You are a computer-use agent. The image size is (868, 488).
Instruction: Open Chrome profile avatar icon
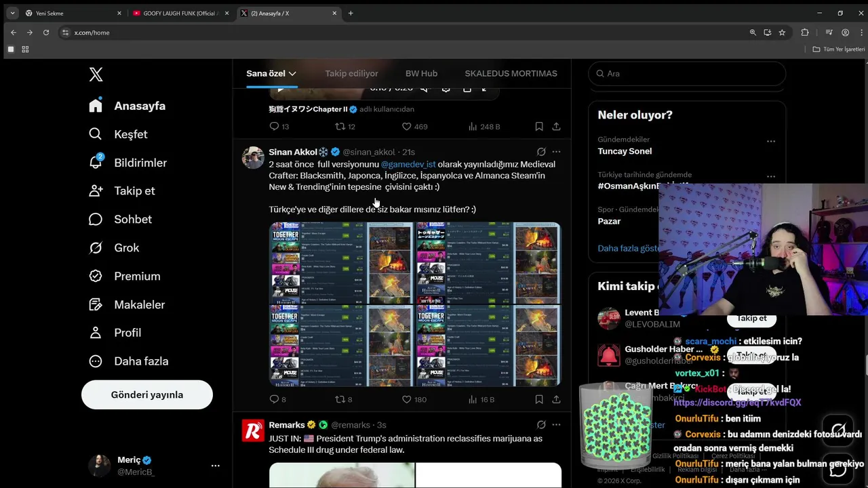coord(845,33)
